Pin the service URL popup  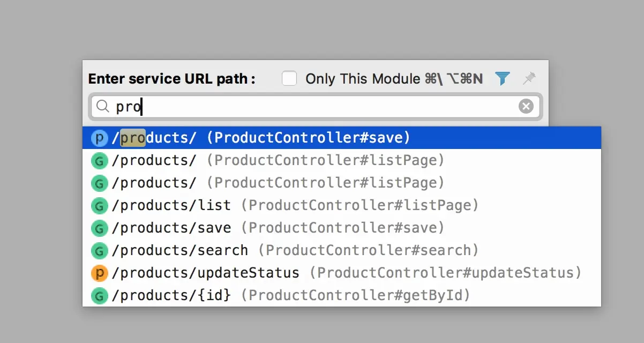(x=529, y=79)
